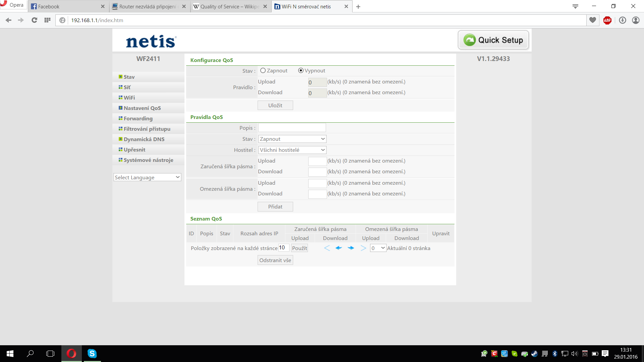Go to first page double-left arrow
The width and height of the screenshot is (644, 362).
click(327, 248)
